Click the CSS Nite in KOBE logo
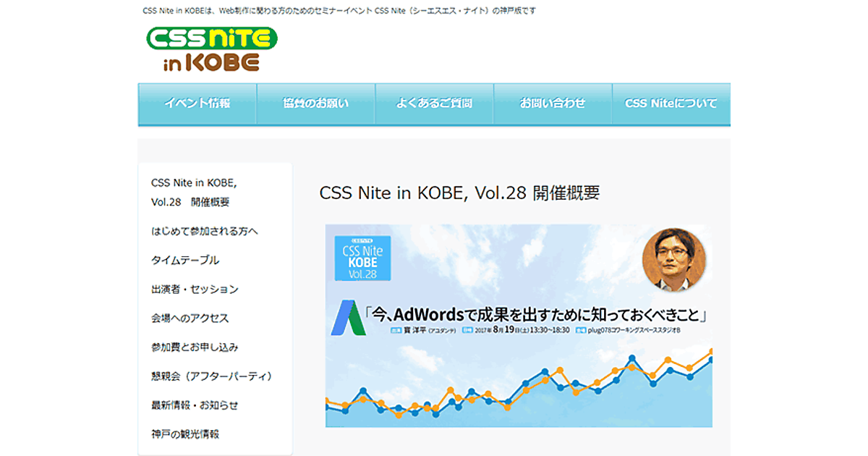Viewport: 868px width, 456px height. click(x=211, y=49)
